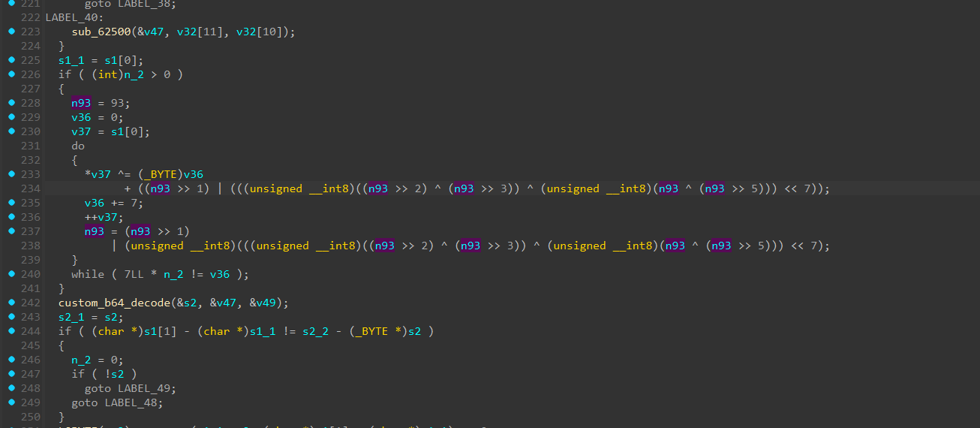The image size is (980, 428).
Task: Click v32[10] argument in sub_62500 call
Action: click(261, 32)
